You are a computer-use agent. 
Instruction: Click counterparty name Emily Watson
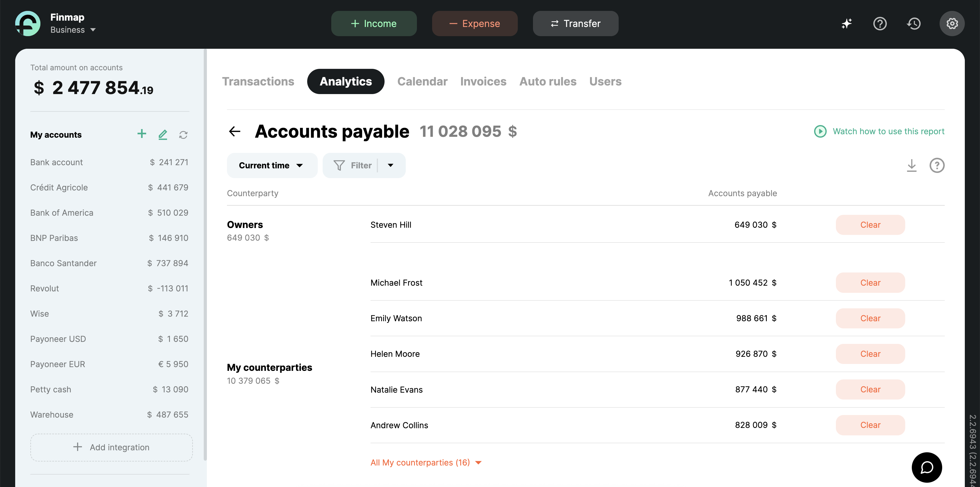(396, 318)
